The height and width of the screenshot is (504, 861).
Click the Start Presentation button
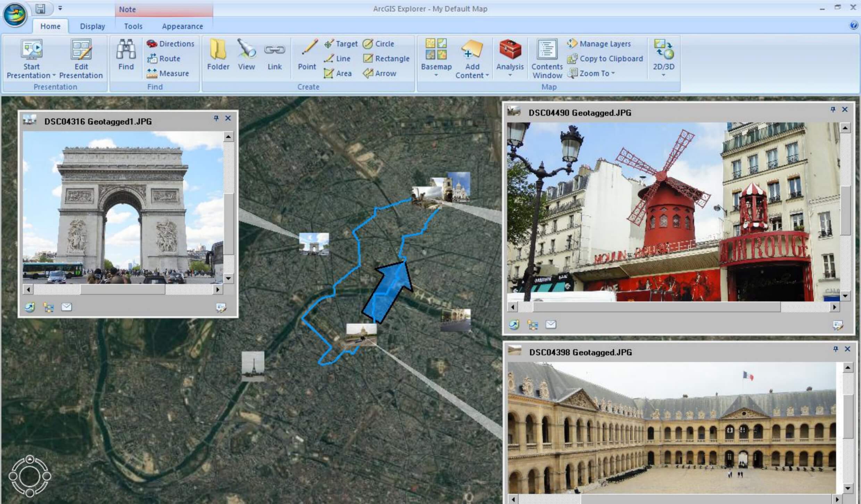click(x=31, y=59)
